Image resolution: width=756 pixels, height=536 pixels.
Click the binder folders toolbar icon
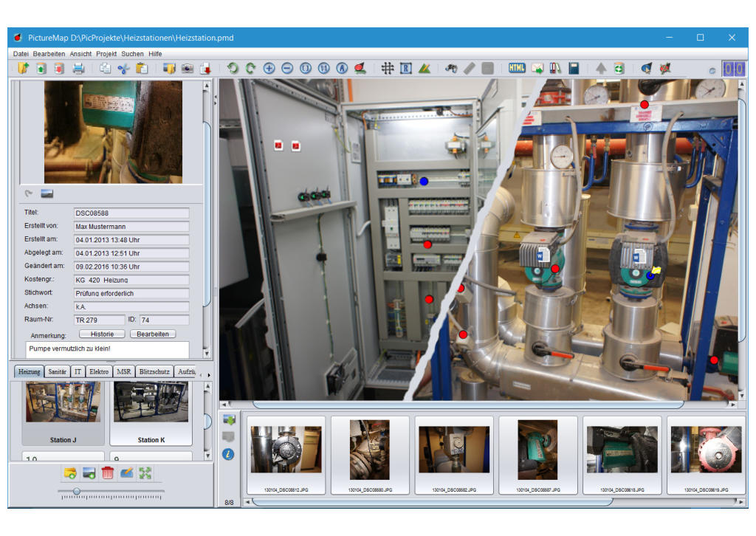[x=555, y=69]
